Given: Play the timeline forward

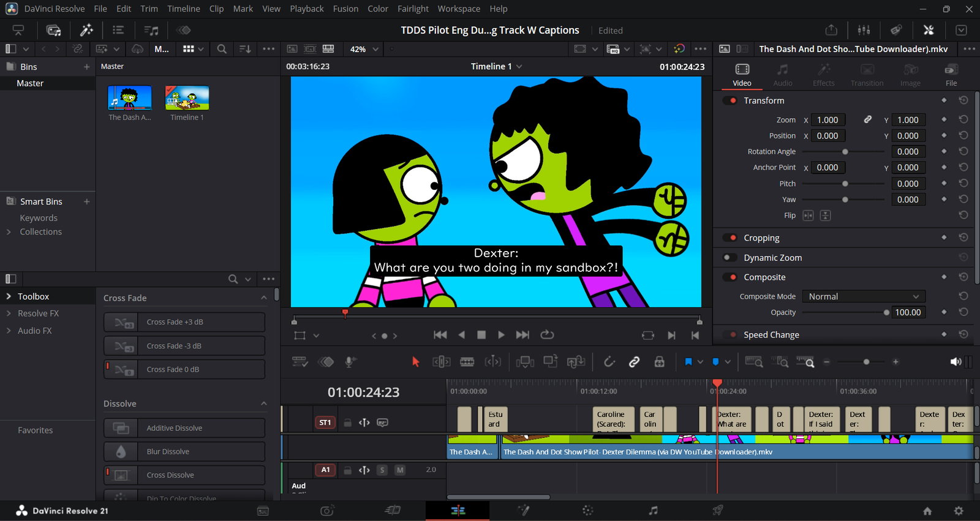Looking at the screenshot, I should tap(501, 335).
